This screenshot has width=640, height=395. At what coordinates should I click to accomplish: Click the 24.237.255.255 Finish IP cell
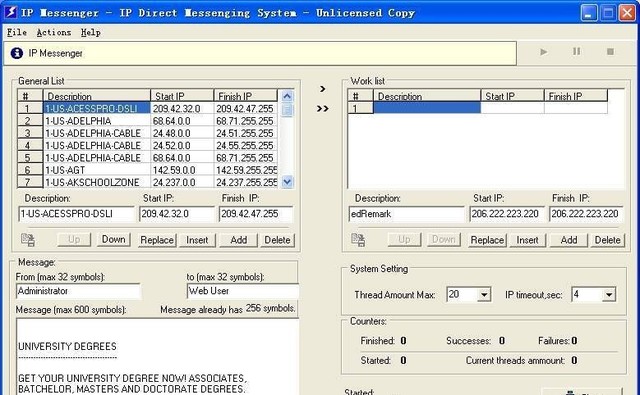pos(246,182)
